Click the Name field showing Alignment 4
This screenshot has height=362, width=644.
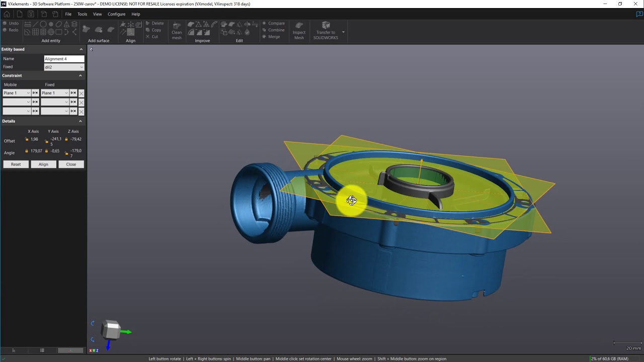(x=64, y=59)
